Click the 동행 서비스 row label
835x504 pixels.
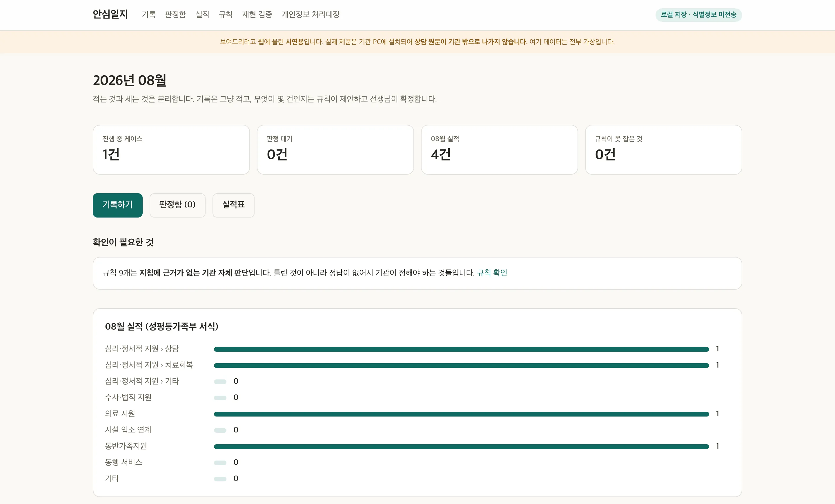click(123, 462)
